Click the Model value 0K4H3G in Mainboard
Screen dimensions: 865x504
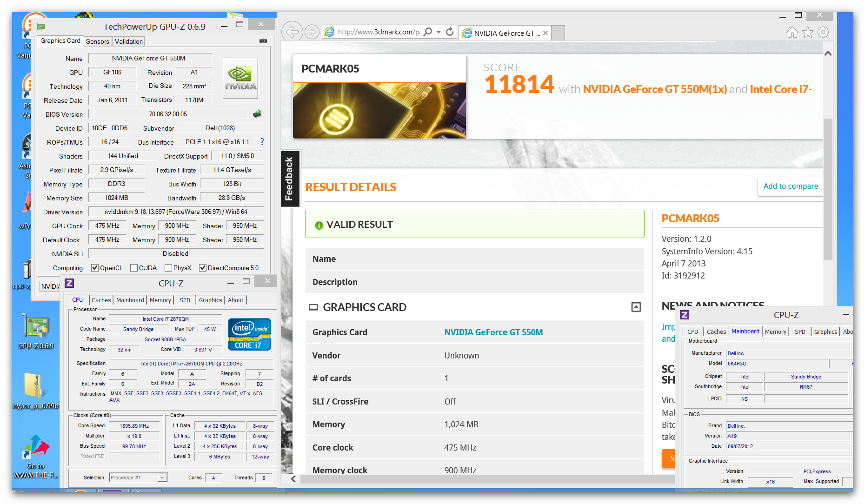pyautogui.click(x=777, y=364)
